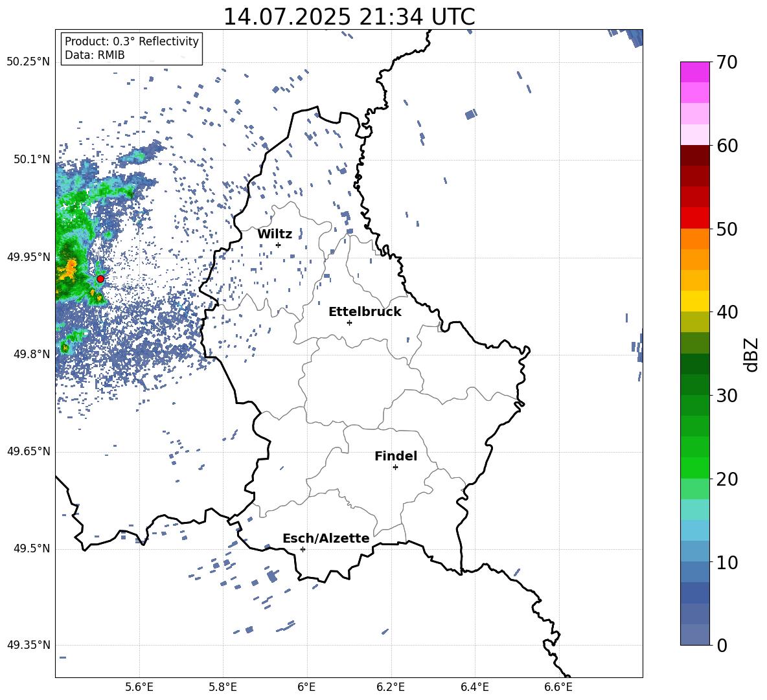Click the 6.6°E longitude label
Image resolution: width=767 pixels, height=700 pixels.
tap(558, 687)
